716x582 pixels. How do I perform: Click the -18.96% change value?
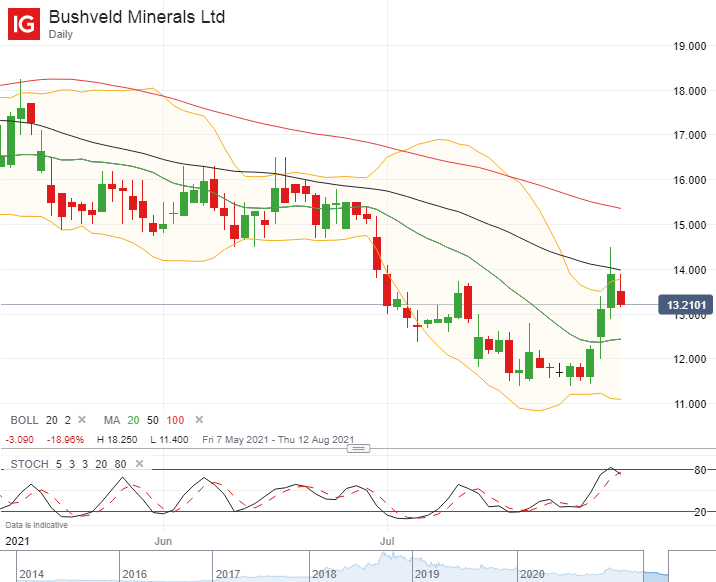(65, 440)
